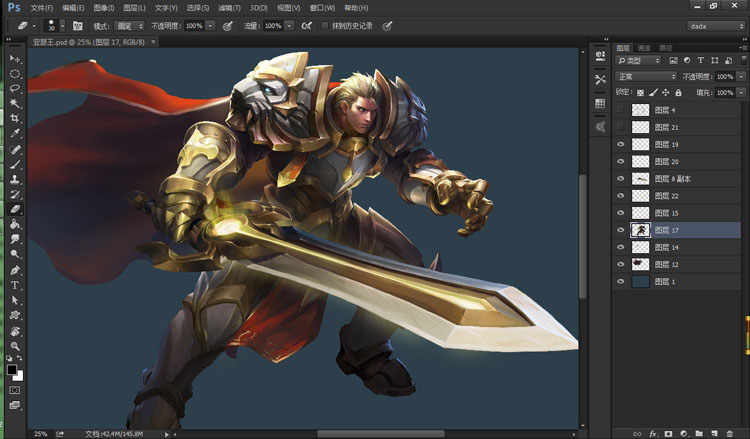
Task: Open the layer filter type dropdown
Action: 638,60
